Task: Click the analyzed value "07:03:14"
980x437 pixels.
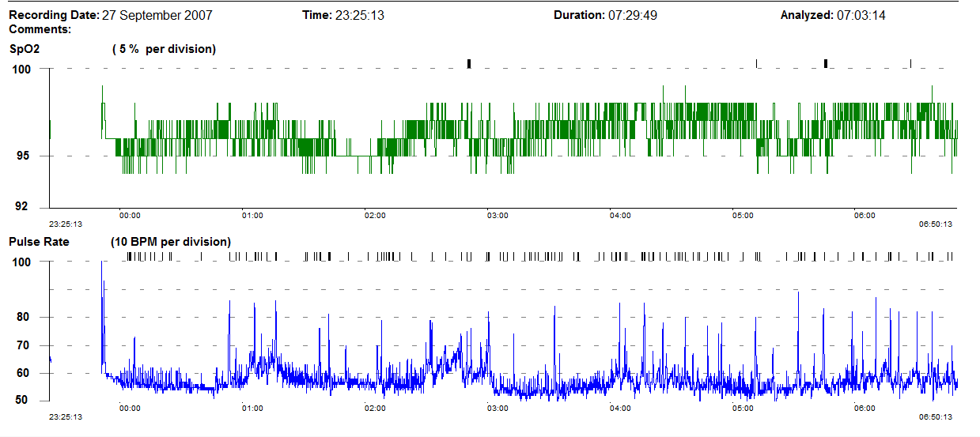Action: point(862,15)
